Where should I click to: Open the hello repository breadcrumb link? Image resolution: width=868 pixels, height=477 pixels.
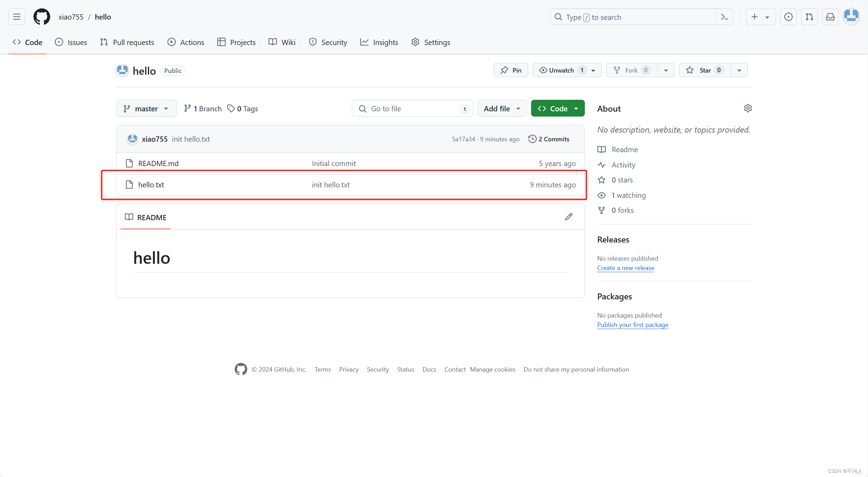tap(103, 17)
